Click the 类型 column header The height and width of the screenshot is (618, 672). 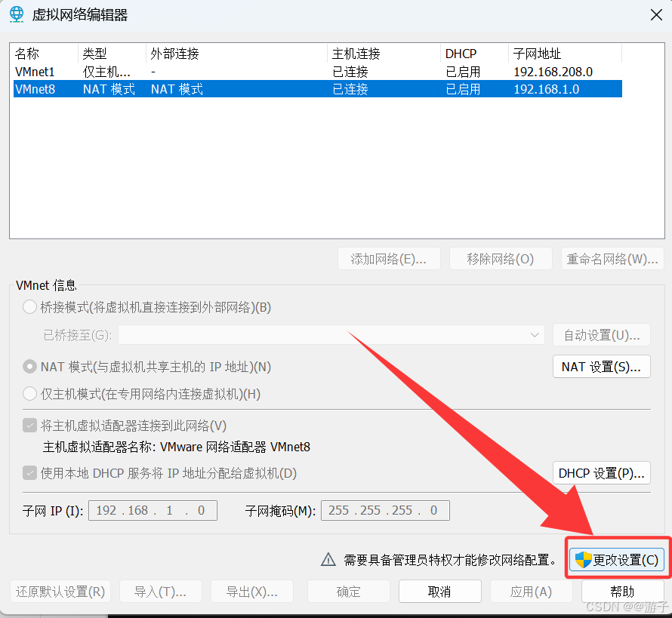[113, 54]
